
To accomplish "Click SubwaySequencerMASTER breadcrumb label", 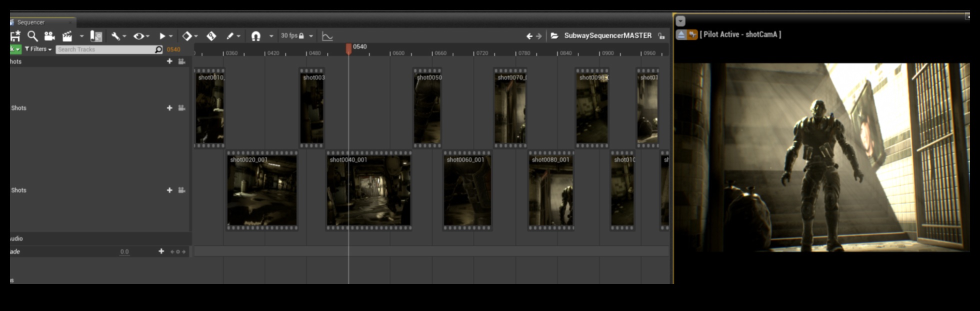I will (x=607, y=35).
